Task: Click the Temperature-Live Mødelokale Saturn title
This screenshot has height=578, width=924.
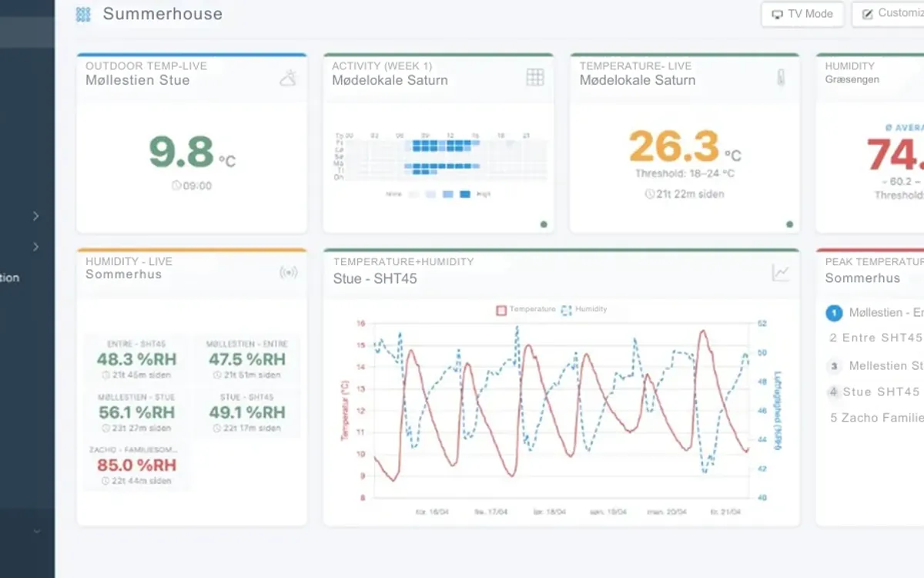Action: pyautogui.click(x=638, y=73)
